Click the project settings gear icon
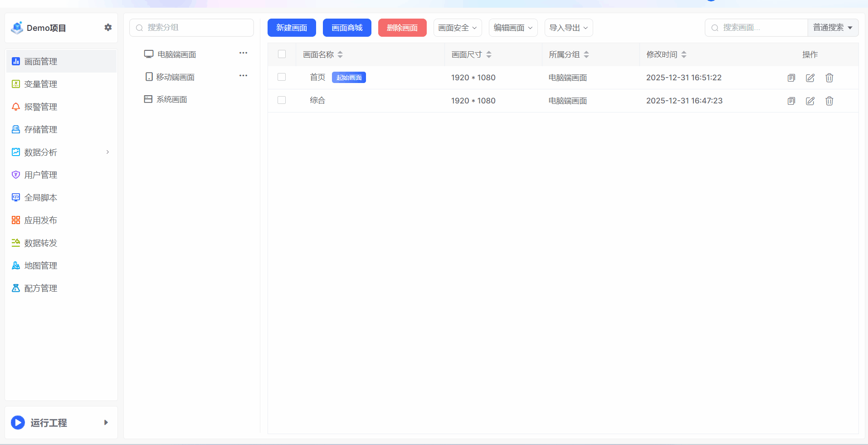Viewport: 868px width, 445px height. click(108, 27)
